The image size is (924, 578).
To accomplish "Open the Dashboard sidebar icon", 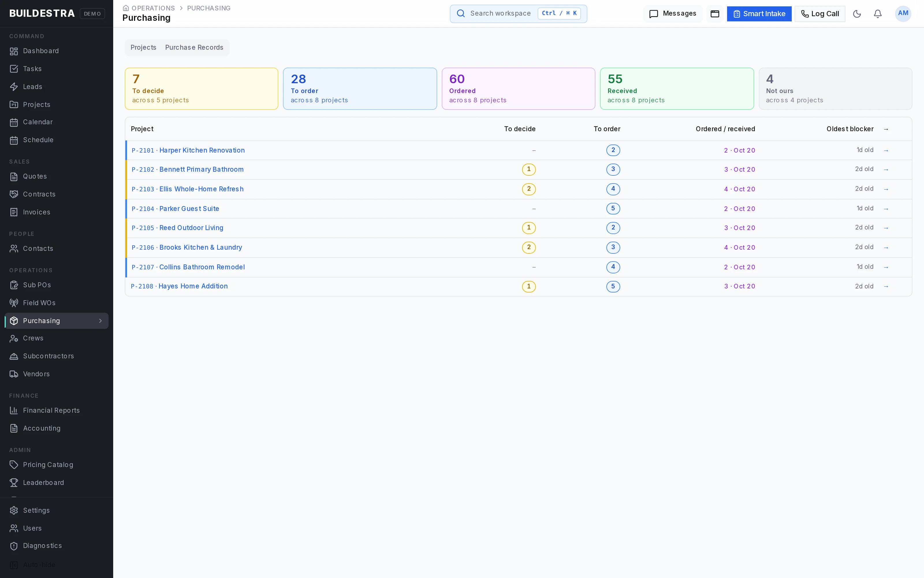I will tap(14, 51).
